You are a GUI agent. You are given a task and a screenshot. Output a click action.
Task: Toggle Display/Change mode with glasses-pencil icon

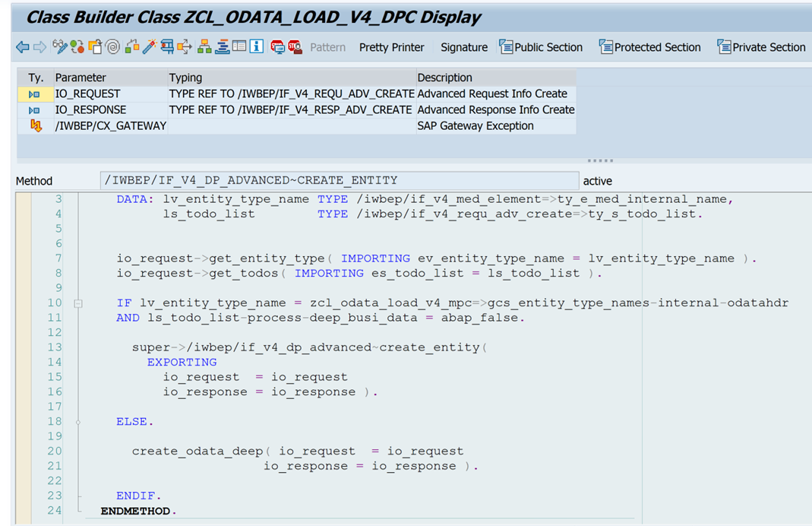(60, 47)
